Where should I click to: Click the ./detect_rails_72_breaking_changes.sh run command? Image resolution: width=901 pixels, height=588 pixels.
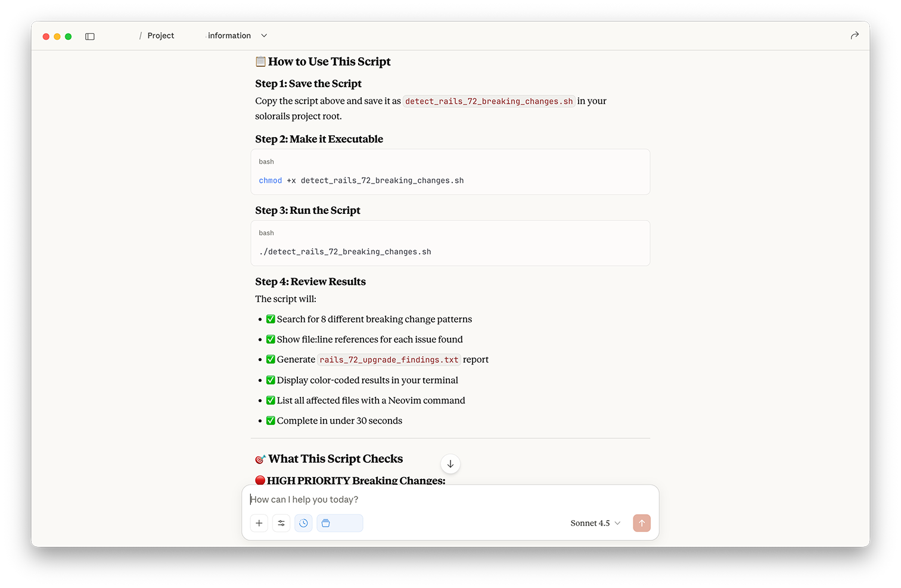coord(345,252)
